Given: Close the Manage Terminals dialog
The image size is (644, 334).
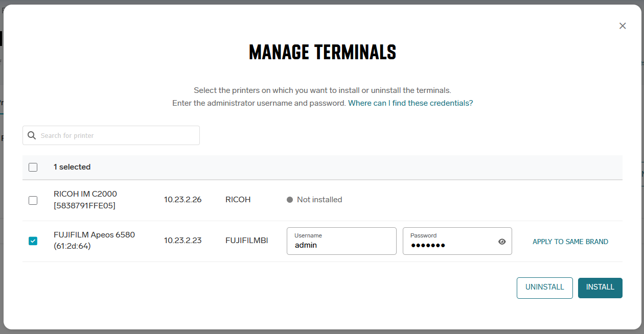Looking at the screenshot, I should coord(622,26).
